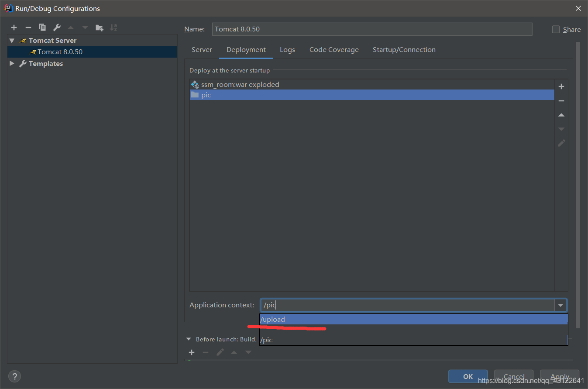
Task: Collapse the Tomcat Server tree node
Action: pos(12,40)
